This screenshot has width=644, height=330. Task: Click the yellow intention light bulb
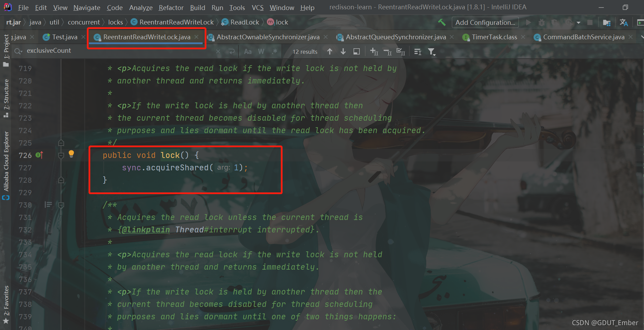(x=71, y=154)
